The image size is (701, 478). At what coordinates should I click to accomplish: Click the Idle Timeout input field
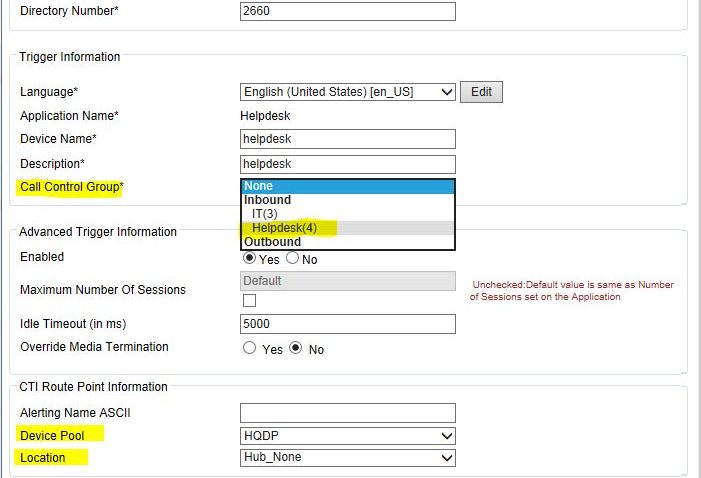coord(347,324)
